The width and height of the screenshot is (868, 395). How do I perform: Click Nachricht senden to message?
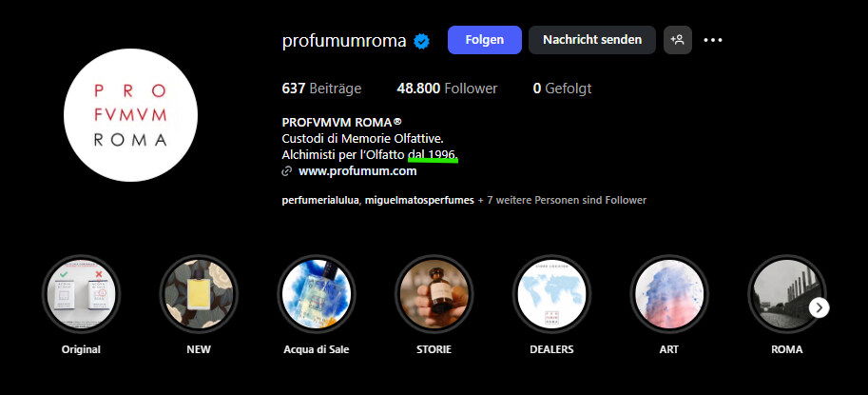[x=592, y=40]
